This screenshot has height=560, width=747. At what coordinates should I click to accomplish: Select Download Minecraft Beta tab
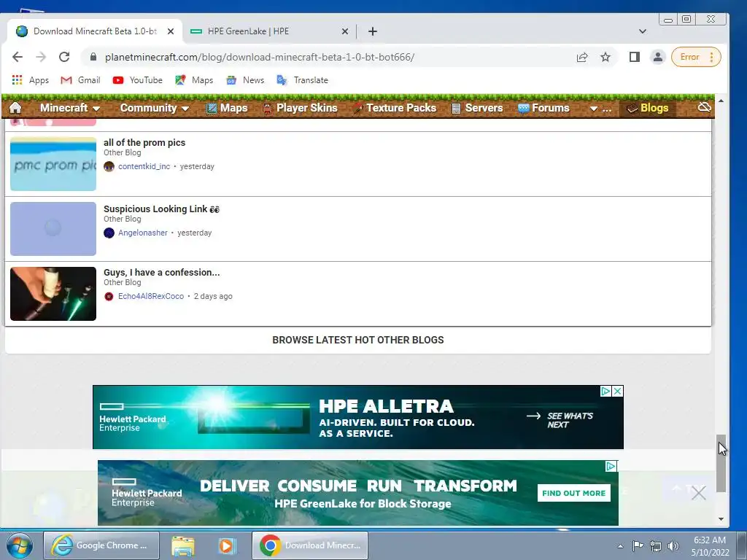pos(95,31)
